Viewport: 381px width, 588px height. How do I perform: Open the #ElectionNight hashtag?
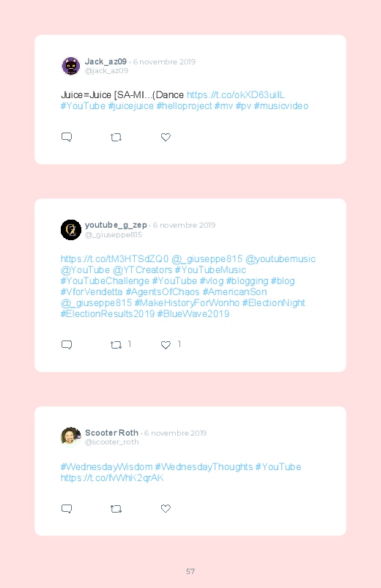[273, 302]
